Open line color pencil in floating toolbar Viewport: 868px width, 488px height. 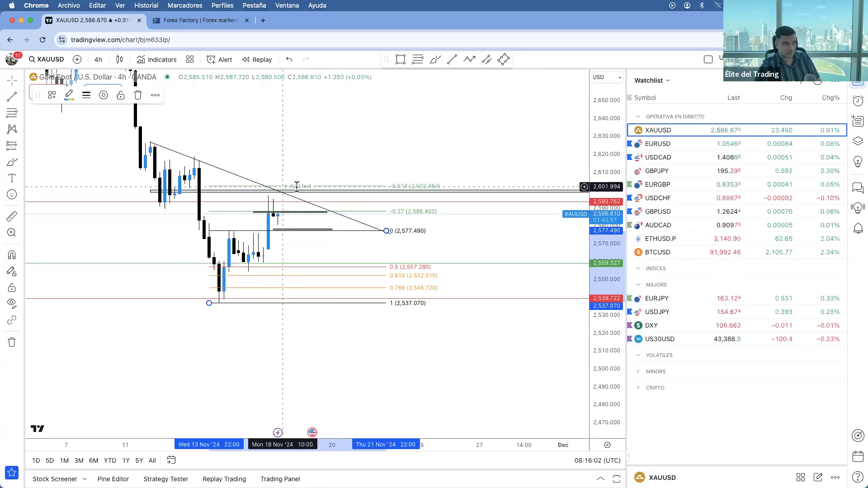point(69,95)
